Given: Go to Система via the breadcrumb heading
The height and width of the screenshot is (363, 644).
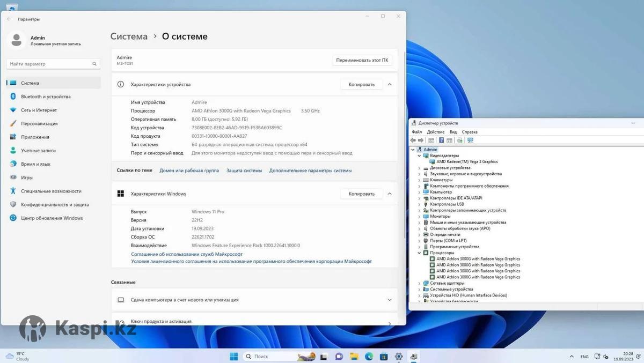Looking at the screenshot, I should 129,36.
